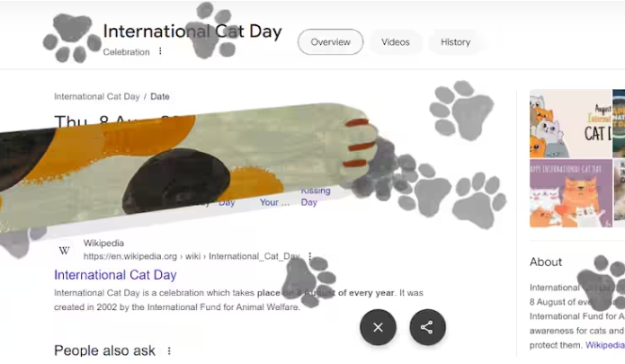Click the Celebration subtitle label
This screenshot has width=625, height=364.
pyautogui.click(x=127, y=52)
